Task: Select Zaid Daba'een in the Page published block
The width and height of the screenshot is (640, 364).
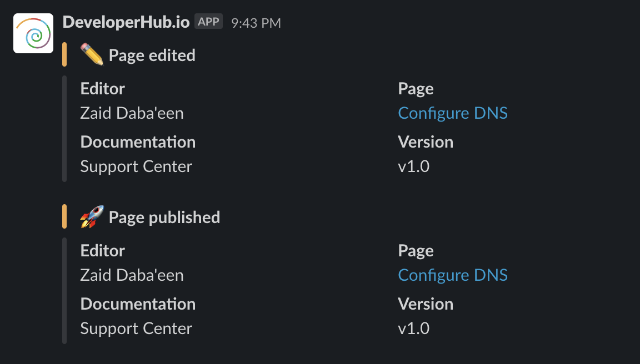Action: click(x=132, y=275)
